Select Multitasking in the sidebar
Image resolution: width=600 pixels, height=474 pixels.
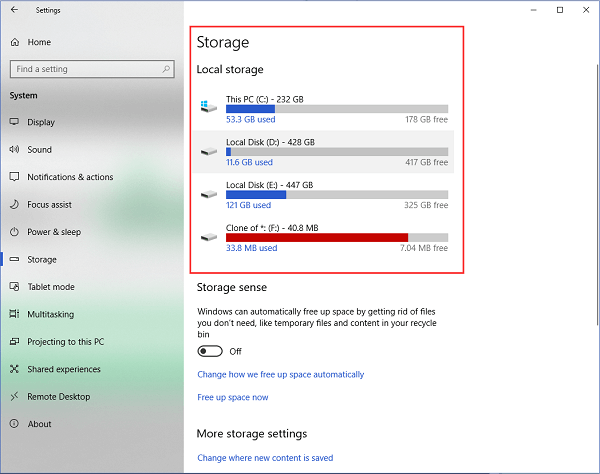click(50, 314)
